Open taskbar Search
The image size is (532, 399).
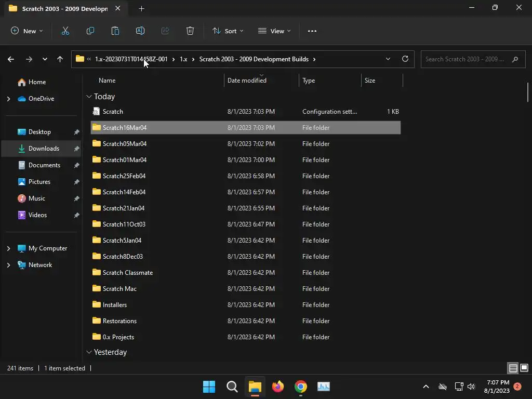(x=232, y=387)
